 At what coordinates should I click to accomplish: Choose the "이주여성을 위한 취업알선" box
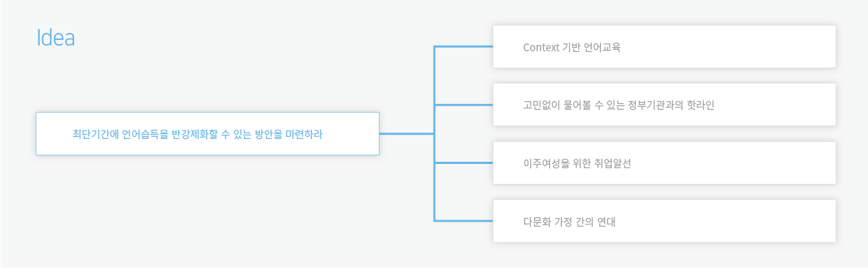coord(664,163)
